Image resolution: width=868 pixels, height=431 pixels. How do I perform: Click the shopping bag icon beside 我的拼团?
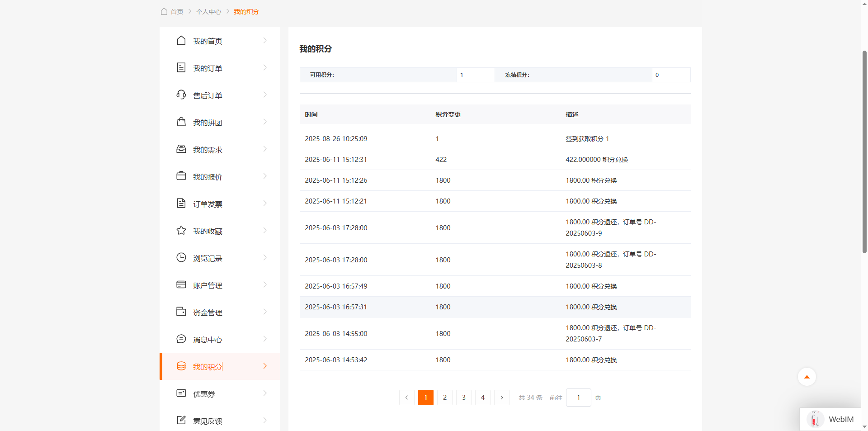(181, 122)
